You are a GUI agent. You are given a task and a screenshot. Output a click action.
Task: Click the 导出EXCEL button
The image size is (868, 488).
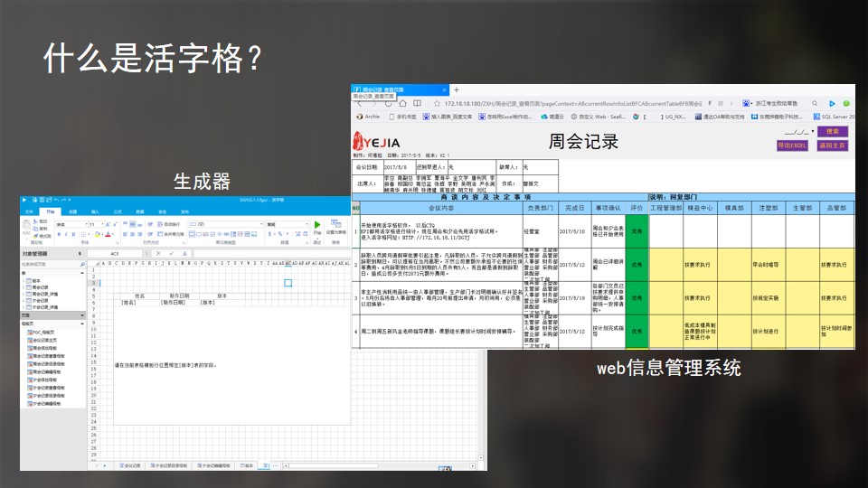tap(792, 145)
